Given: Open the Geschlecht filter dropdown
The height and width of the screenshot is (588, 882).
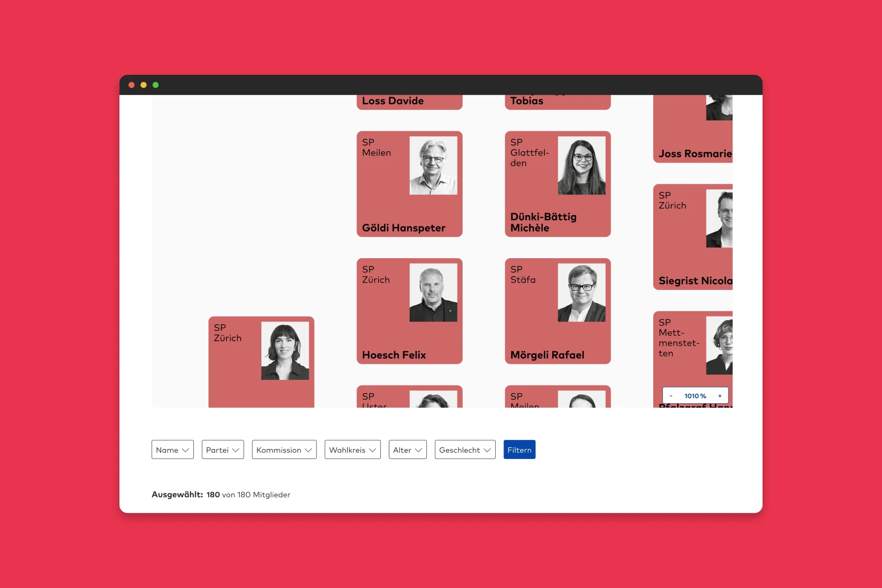Looking at the screenshot, I should pyautogui.click(x=464, y=449).
